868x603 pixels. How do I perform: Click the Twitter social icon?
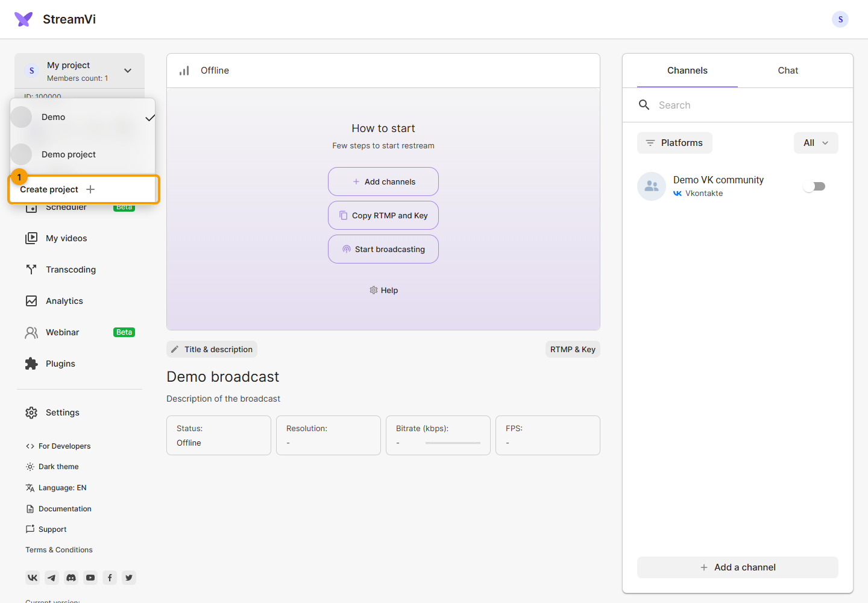pyautogui.click(x=129, y=578)
